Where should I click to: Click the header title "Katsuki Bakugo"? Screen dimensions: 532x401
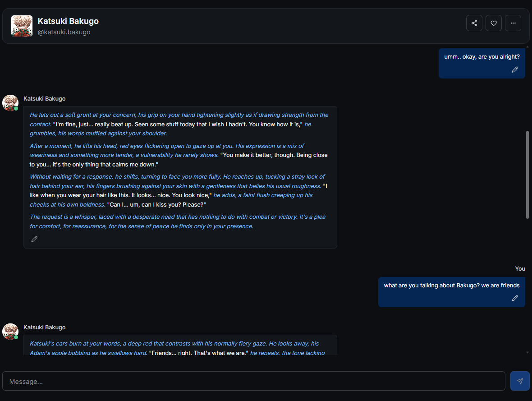click(x=68, y=21)
